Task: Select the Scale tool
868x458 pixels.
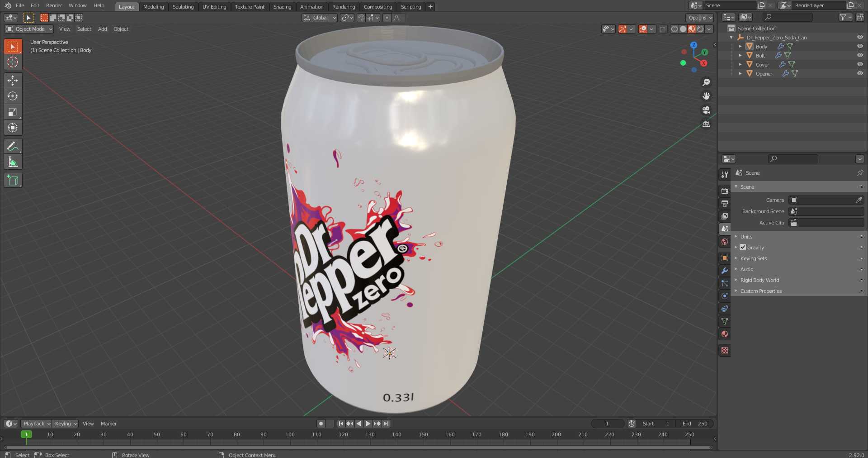Action: click(13, 112)
